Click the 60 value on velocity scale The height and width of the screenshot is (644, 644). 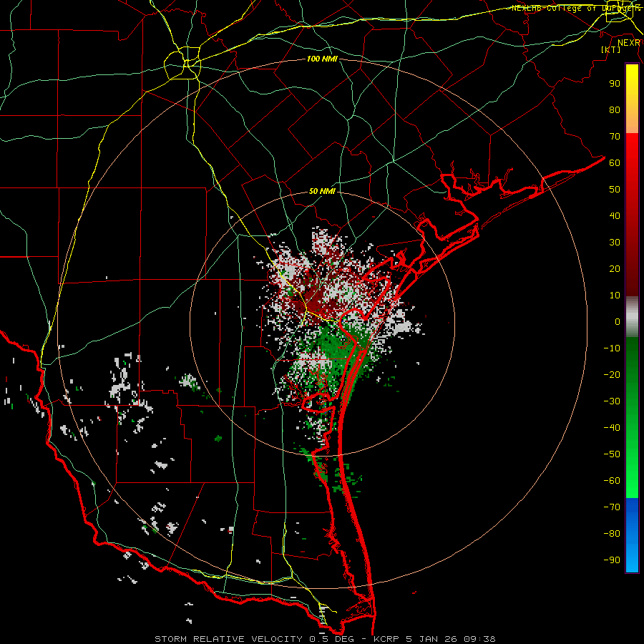tap(615, 163)
